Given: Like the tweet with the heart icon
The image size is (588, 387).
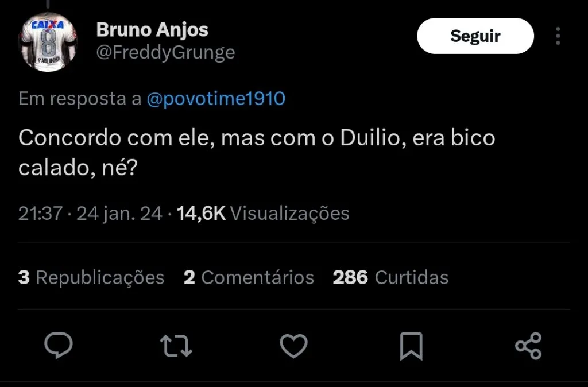Looking at the screenshot, I should (x=293, y=346).
